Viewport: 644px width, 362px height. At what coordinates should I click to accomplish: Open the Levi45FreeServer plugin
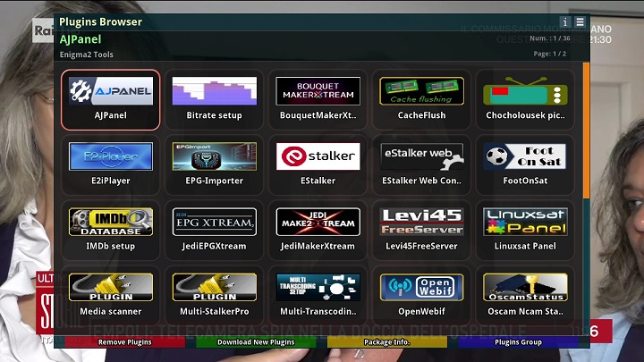pyautogui.click(x=421, y=231)
